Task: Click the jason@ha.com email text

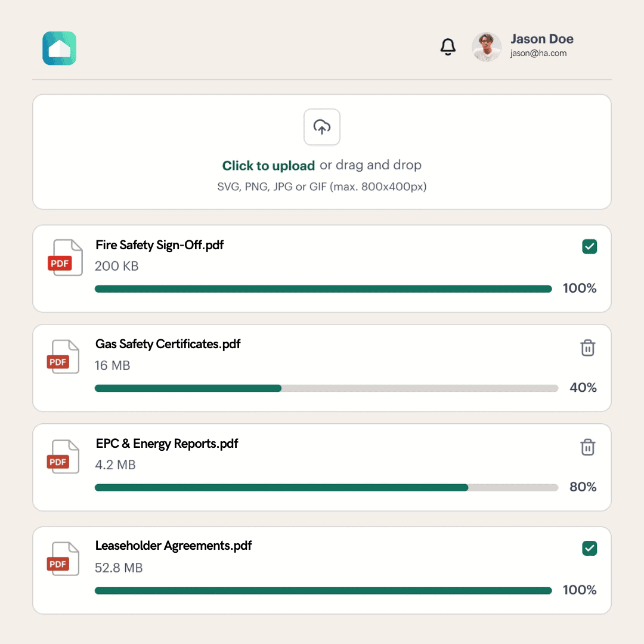Action: [x=538, y=54]
